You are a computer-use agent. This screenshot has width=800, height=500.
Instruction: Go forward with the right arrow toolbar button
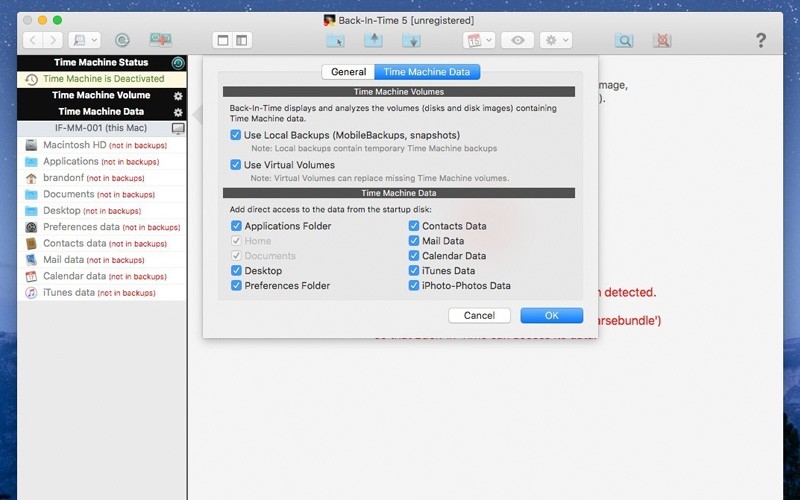point(53,40)
